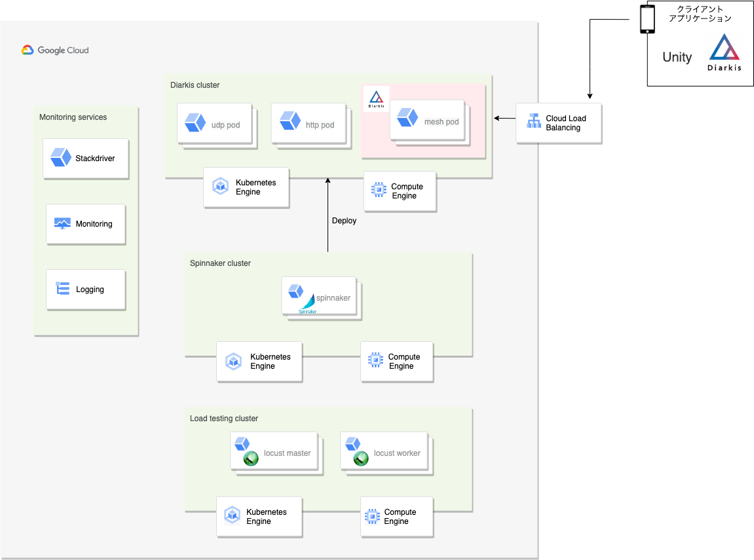Click the Diarkis logo beside Unity
The image size is (754, 560).
724,52
